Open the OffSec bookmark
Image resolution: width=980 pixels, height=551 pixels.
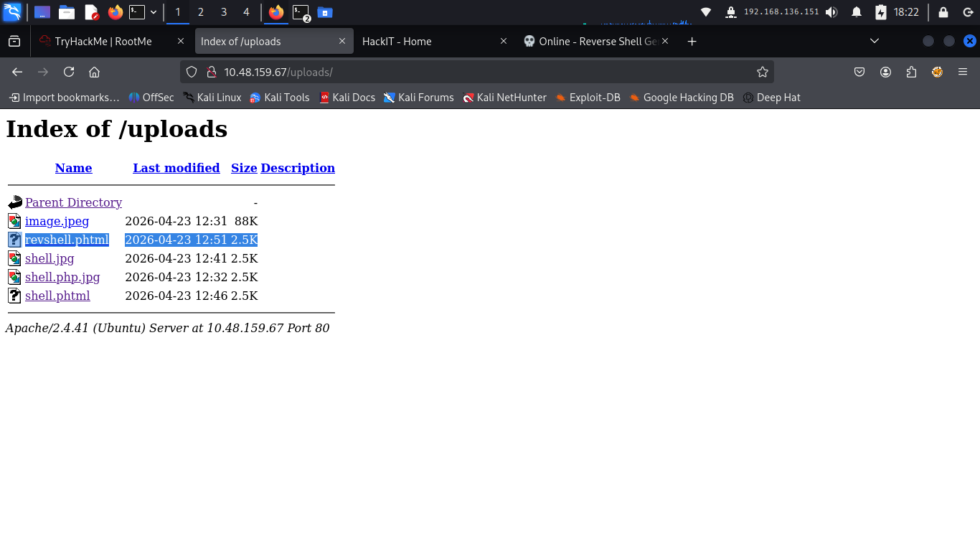[x=151, y=98]
